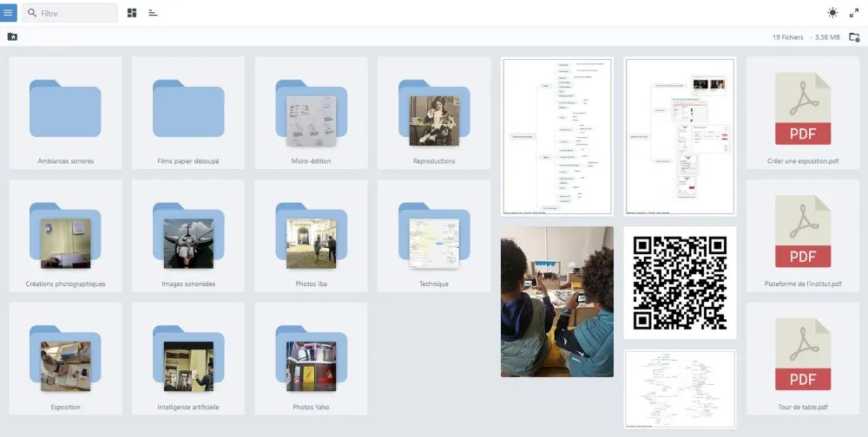Open the Images sonorisées folder
The image size is (868, 437).
(x=188, y=236)
